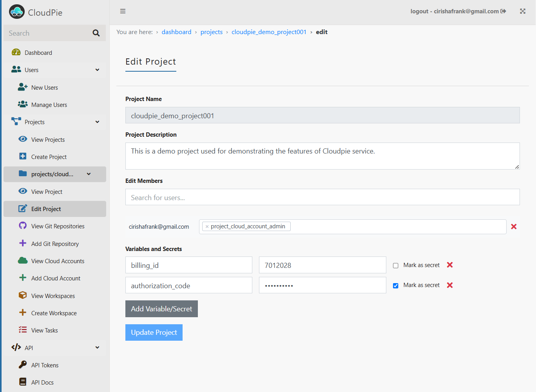Delete the authorization_code variable row
Image resolution: width=536 pixels, height=392 pixels.
(450, 285)
